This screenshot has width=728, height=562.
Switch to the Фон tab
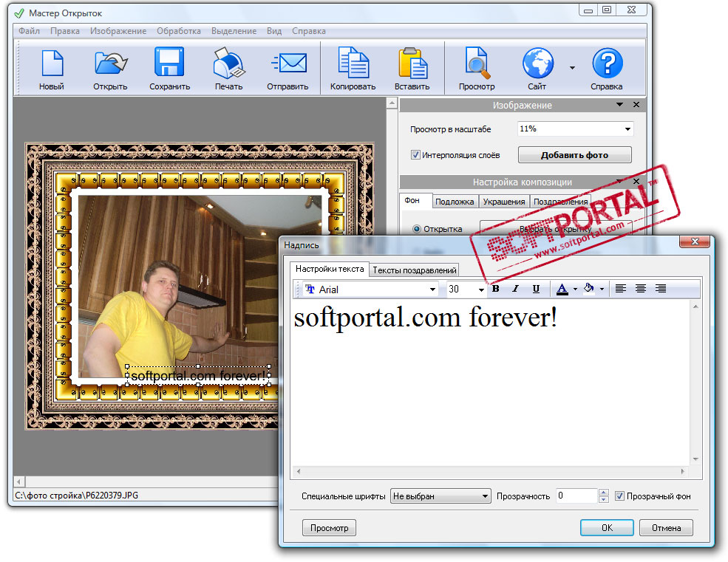tap(416, 200)
